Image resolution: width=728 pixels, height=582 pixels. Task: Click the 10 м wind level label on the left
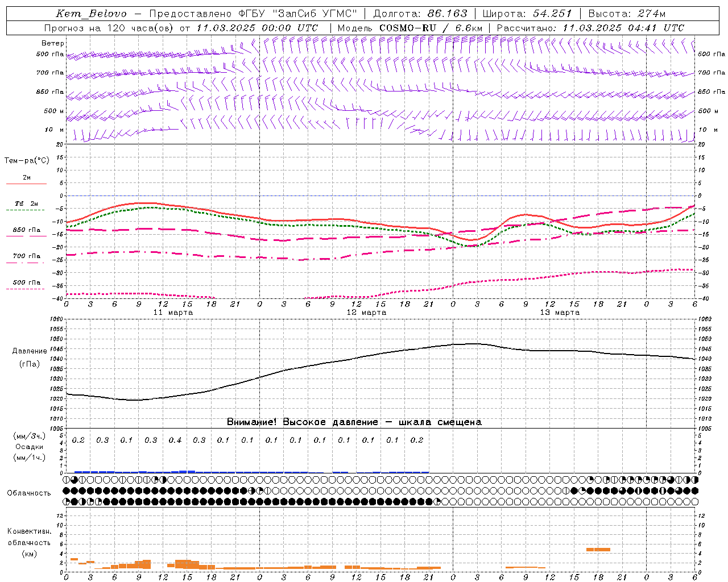coord(55,130)
